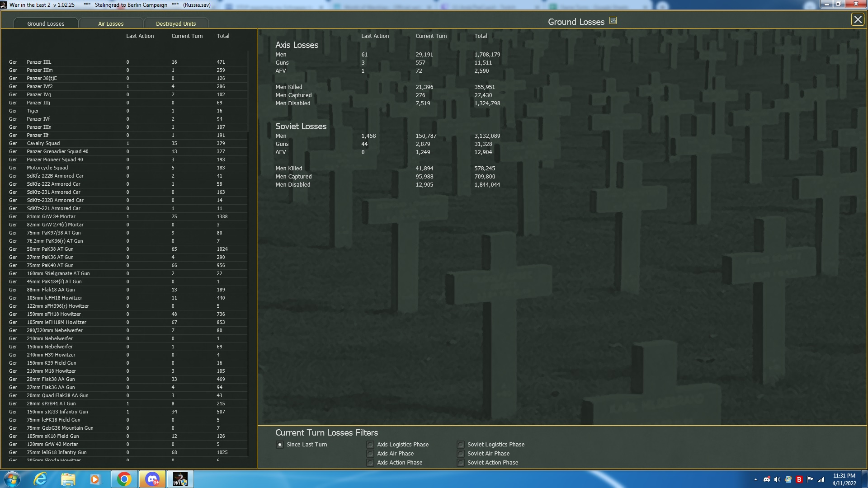Click the Tiger row in the losses list
This screenshot has width=868, height=488.
pyautogui.click(x=33, y=111)
